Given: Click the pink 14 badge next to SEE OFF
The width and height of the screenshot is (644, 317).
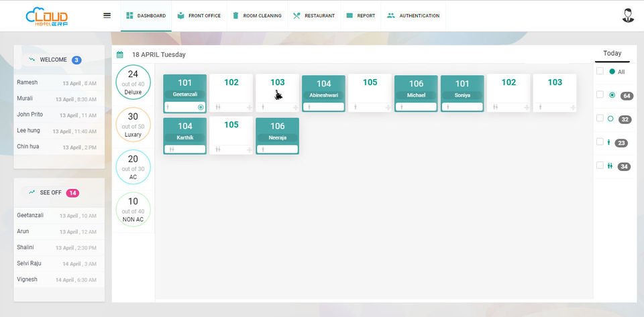Looking at the screenshot, I should [x=72, y=193].
